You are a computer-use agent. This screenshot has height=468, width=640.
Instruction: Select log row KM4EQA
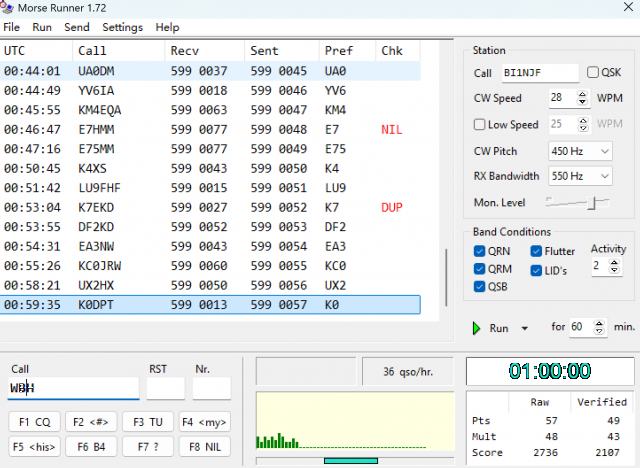pyautogui.click(x=210, y=110)
